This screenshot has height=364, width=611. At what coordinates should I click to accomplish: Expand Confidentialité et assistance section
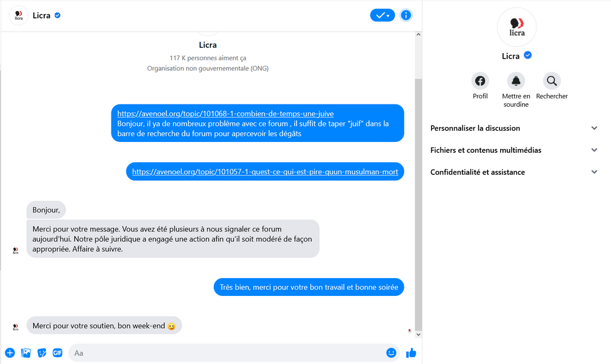click(514, 172)
